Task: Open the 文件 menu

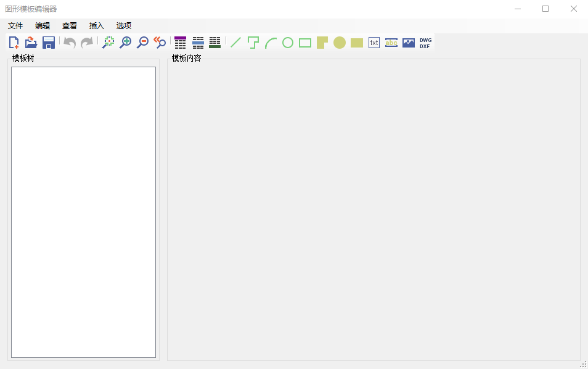Action: pyautogui.click(x=15, y=25)
